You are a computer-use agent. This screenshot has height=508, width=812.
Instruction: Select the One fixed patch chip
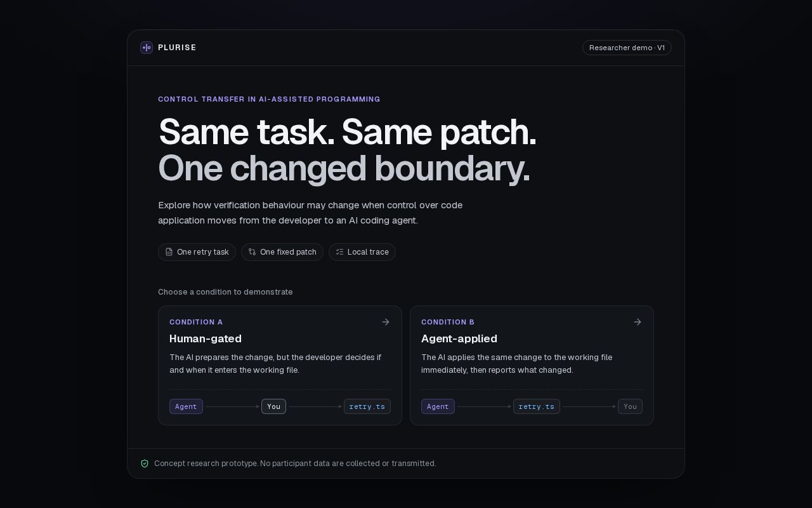tap(282, 252)
